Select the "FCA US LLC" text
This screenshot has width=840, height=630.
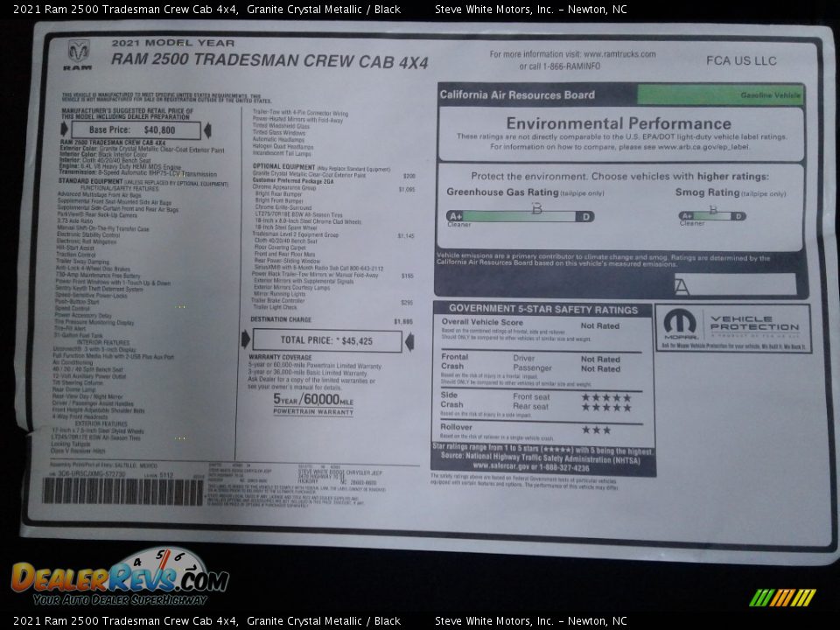tap(741, 60)
